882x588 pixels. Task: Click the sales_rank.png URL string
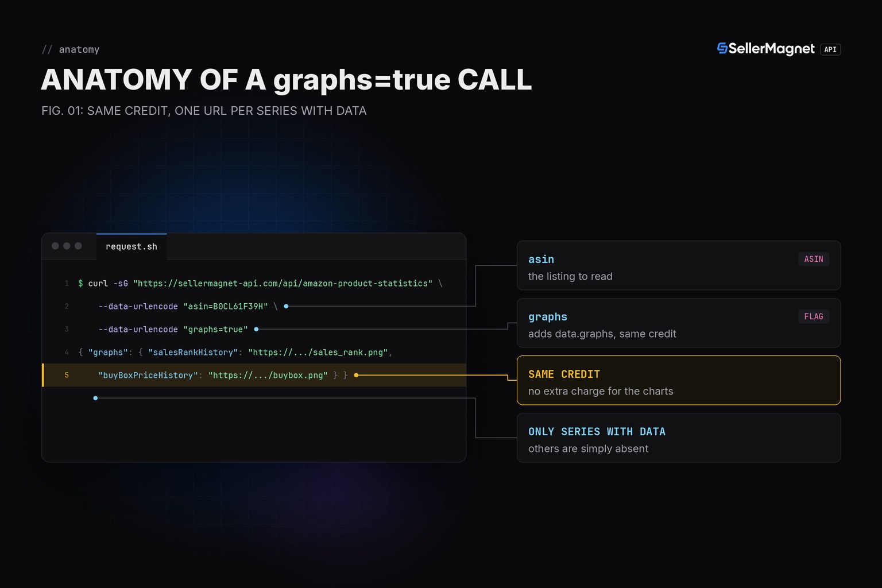318,352
